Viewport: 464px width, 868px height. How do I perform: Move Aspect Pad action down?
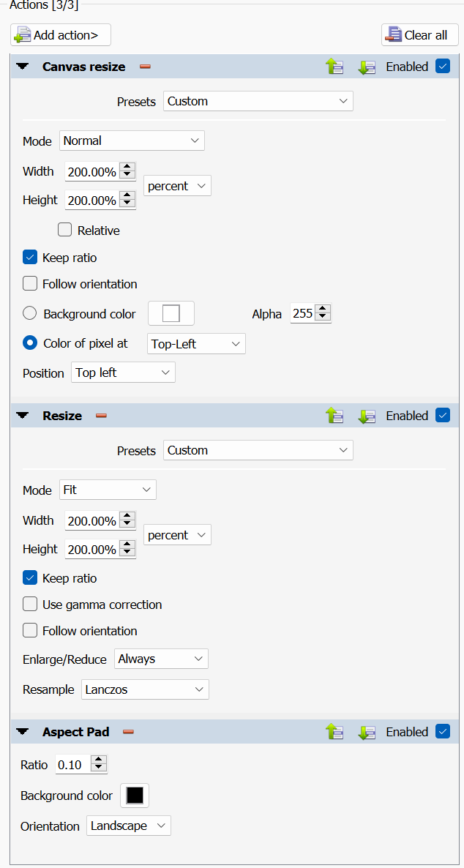pos(366,732)
